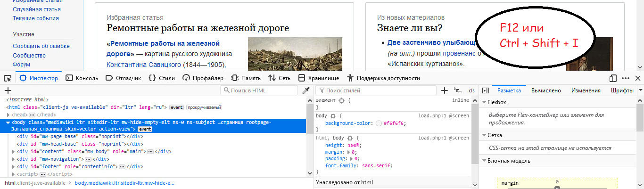Screen dimensions: 644x189
Task: Add a new CSS rule
Action: tap(444, 90)
